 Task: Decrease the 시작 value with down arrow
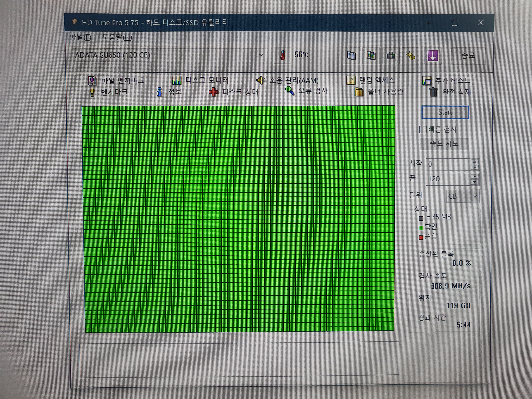click(x=475, y=167)
